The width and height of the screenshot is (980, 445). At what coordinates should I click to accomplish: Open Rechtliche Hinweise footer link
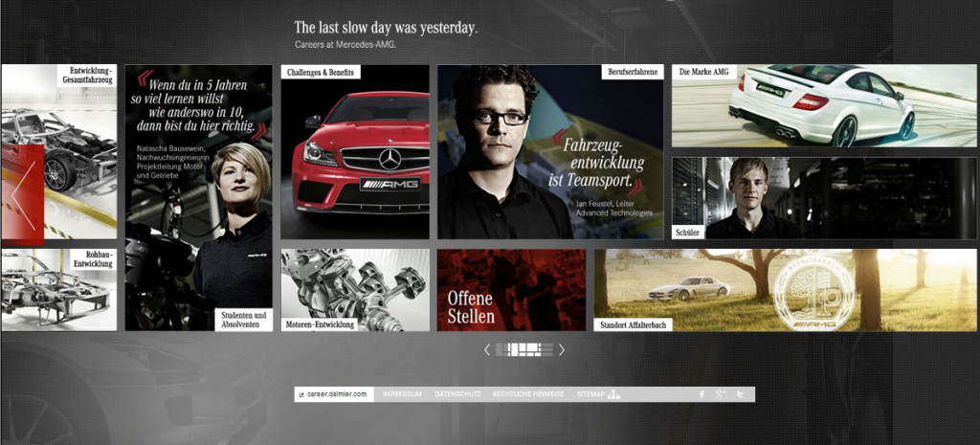pyautogui.click(x=528, y=394)
